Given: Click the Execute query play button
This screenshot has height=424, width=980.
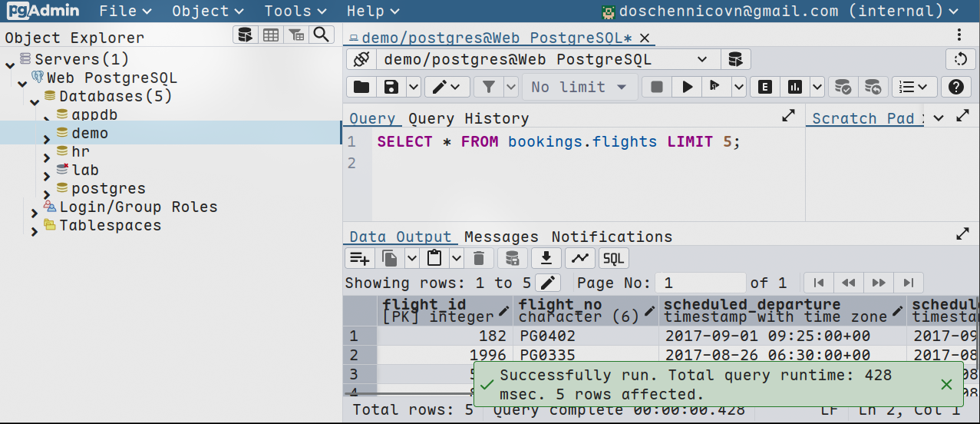Looking at the screenshot, I should tap(688, 88).
